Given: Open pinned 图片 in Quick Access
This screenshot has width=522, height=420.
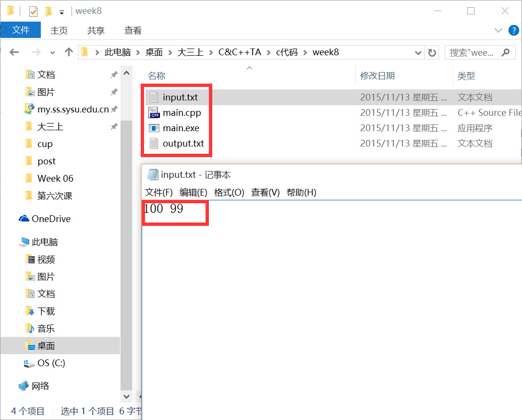Looking at the screenshot, I should (46, 92).
